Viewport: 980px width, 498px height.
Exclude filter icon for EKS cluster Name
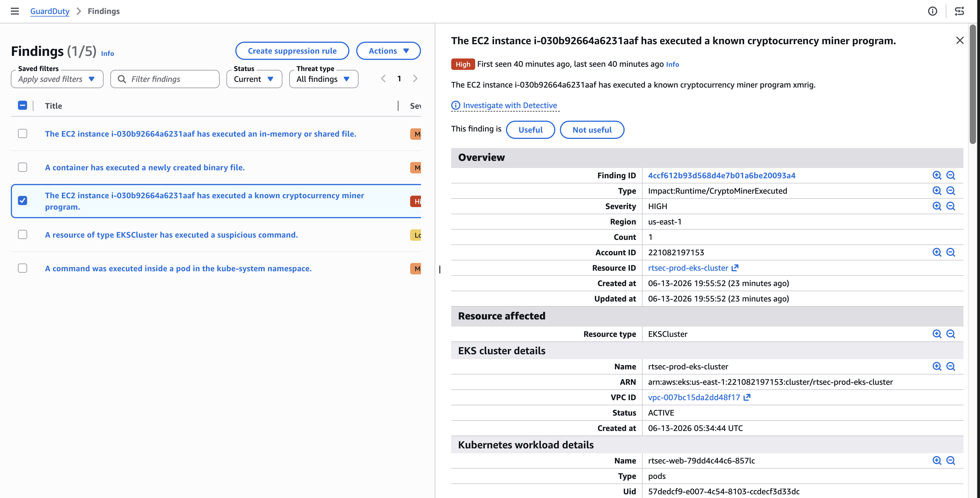951,366
